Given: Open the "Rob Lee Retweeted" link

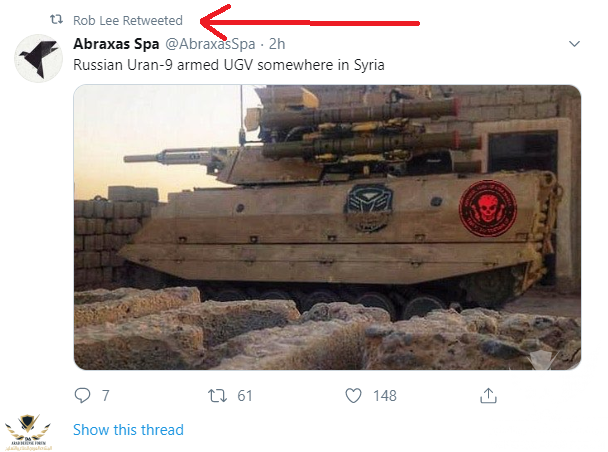Looking at the screenshot, I should (x=127, y=20).
